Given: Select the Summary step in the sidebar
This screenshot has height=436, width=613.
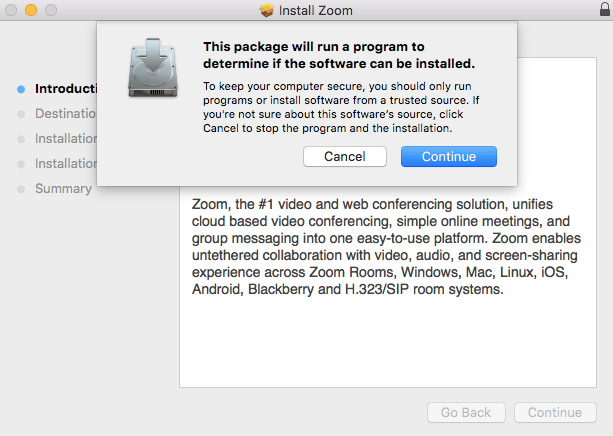Looking at the screenshot, I should [x=63, y=189].
